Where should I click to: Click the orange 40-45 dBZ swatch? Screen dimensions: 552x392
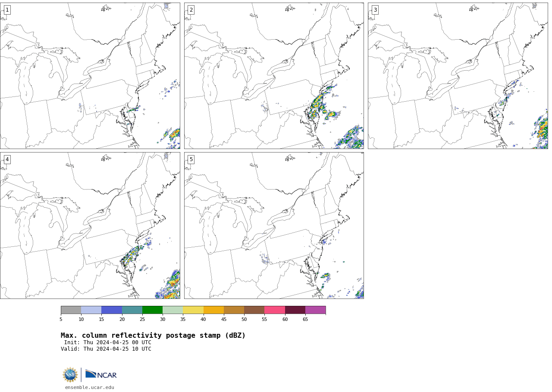213,310
